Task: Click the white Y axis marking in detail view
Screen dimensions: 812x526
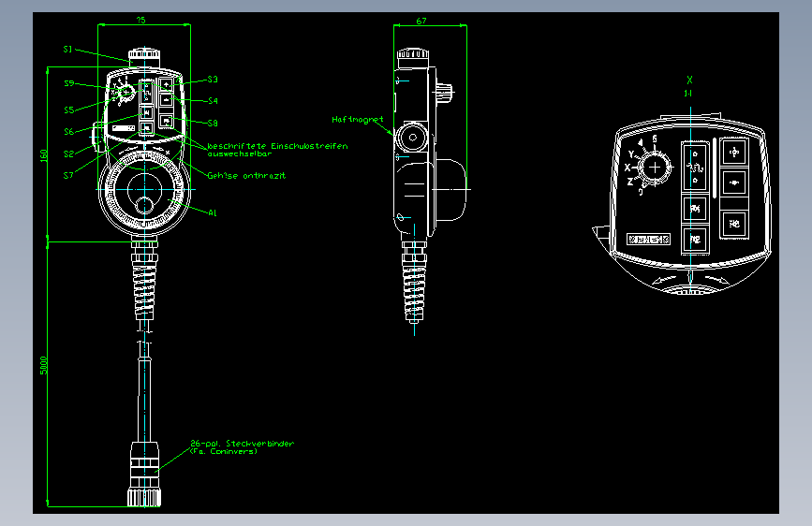Action: (631, 154)
